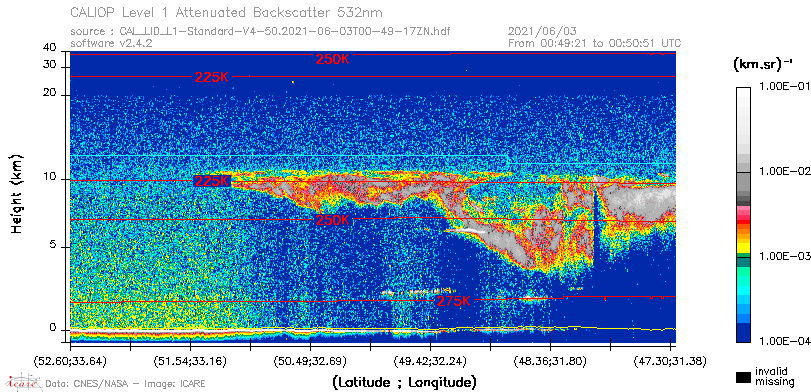811x392 pixels.
Task: Click the 250K label near 7 km height
Action: (333, 220)
